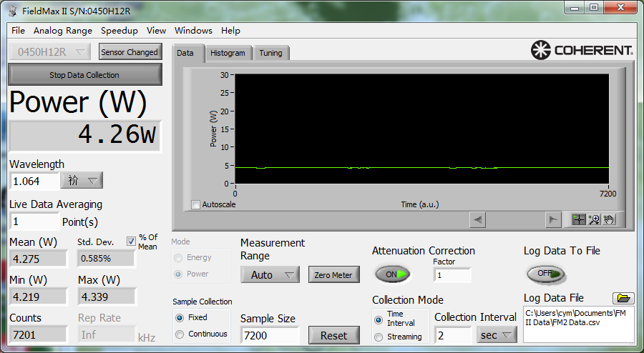Viewport: 644px width, 353px height.
Task: Open the Analog Range menu
Action: click(63, 31)
